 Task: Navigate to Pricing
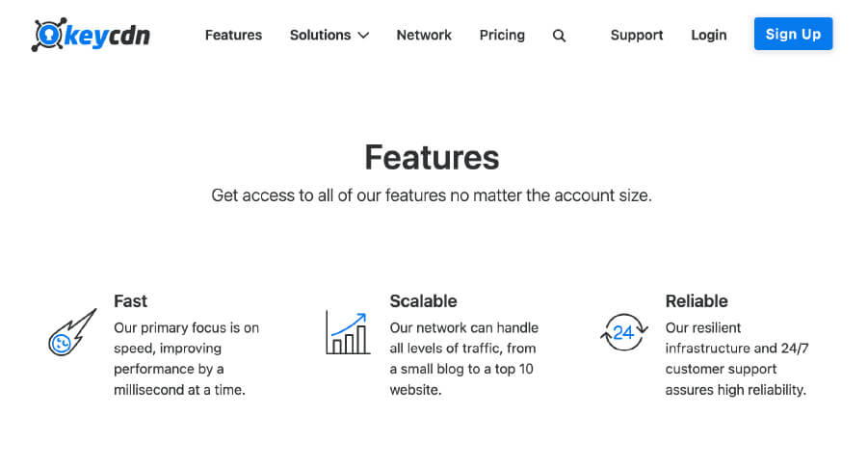[x=502, y=35]
